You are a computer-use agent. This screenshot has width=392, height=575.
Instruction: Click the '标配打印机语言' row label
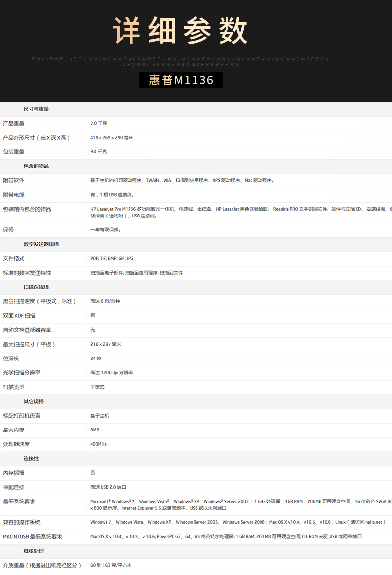22,416
